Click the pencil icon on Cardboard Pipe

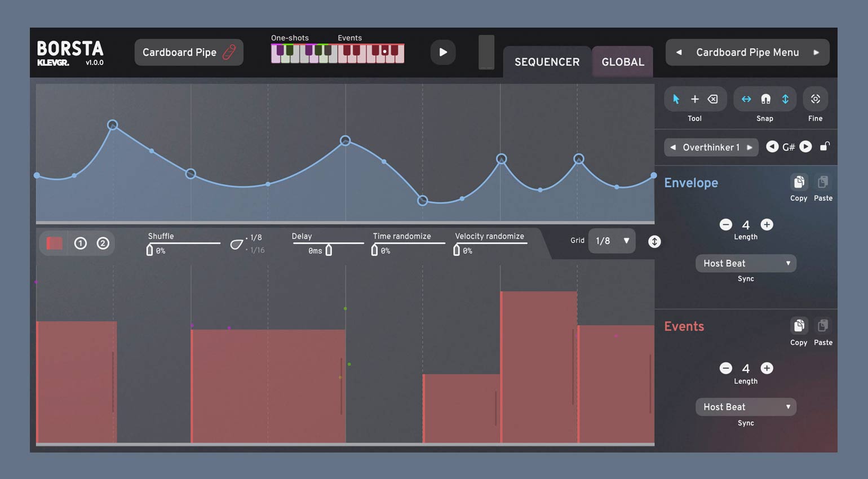[229, 52]
